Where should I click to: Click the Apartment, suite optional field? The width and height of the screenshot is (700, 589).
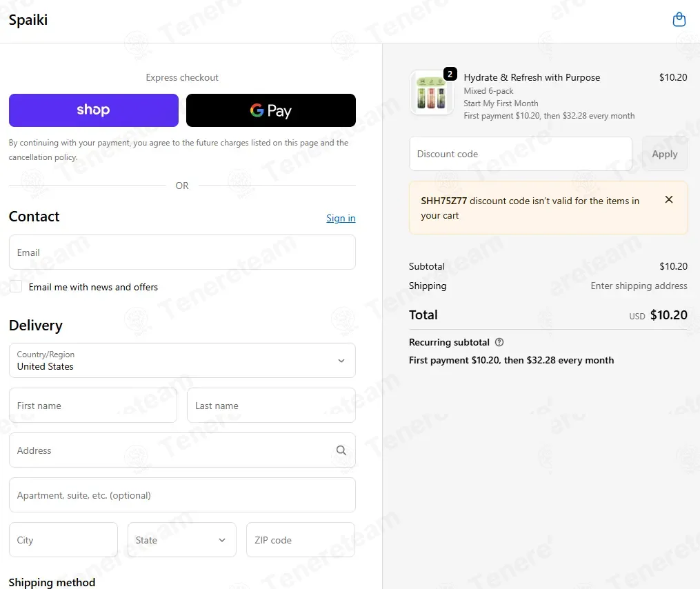[182, 495]
